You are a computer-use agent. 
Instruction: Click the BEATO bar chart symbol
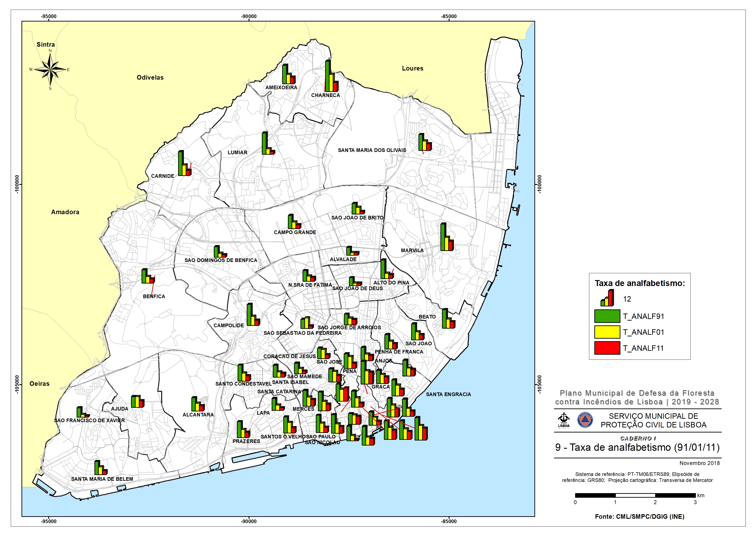[448, 319]
